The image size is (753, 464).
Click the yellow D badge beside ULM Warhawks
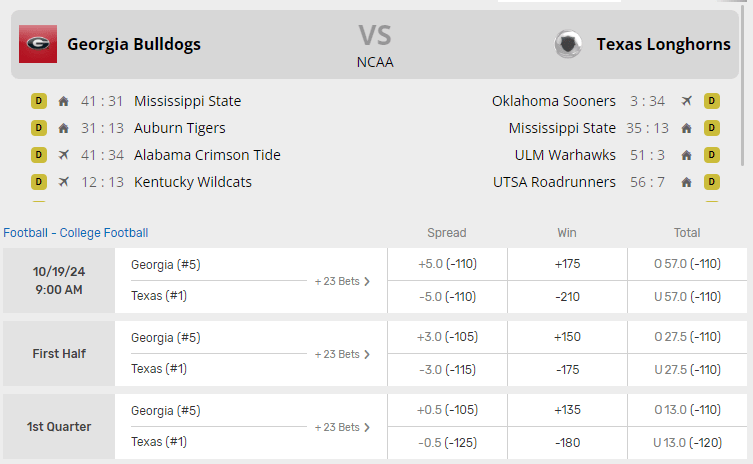(712, 155)
